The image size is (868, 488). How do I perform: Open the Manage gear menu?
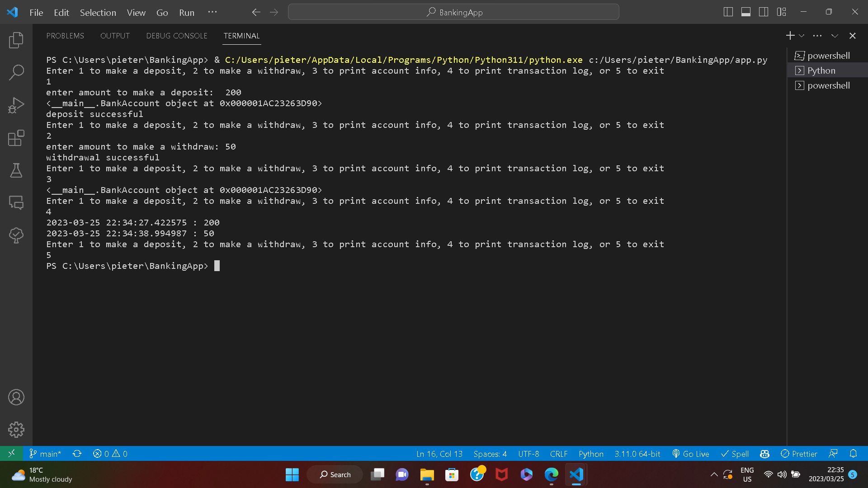16,430
